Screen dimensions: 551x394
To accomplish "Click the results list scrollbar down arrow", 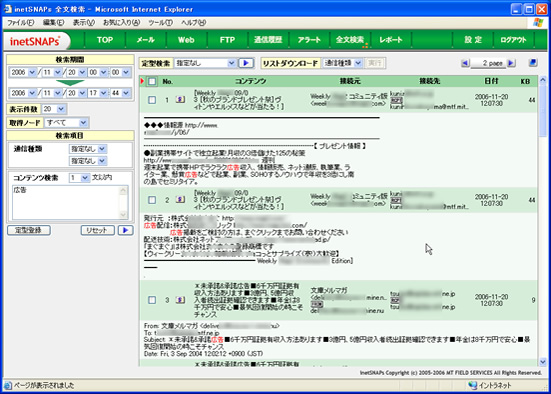I will 543,361.
